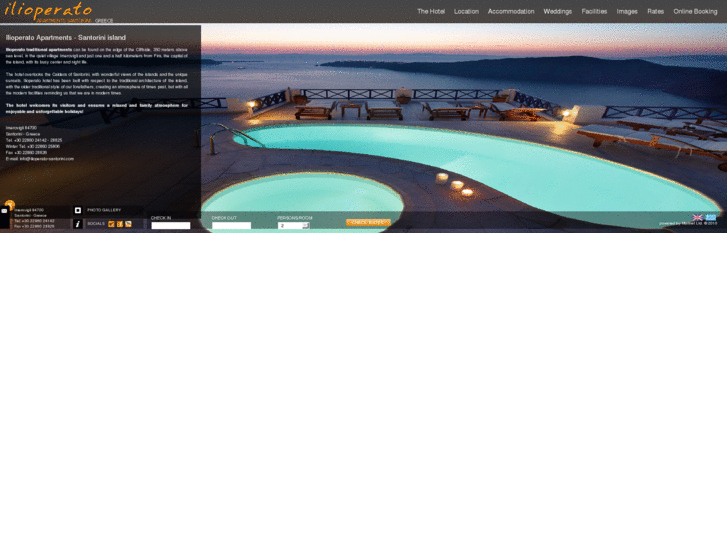View the Rates page
Image resolution: width=727 pixels, height=545 pixels.
[x=655, y=11]
